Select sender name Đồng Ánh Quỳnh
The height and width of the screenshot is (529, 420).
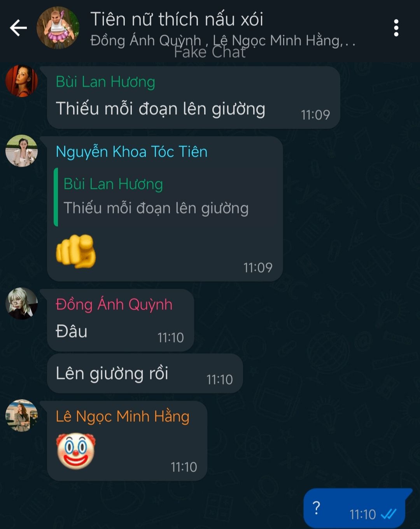[x=114, y=304]
